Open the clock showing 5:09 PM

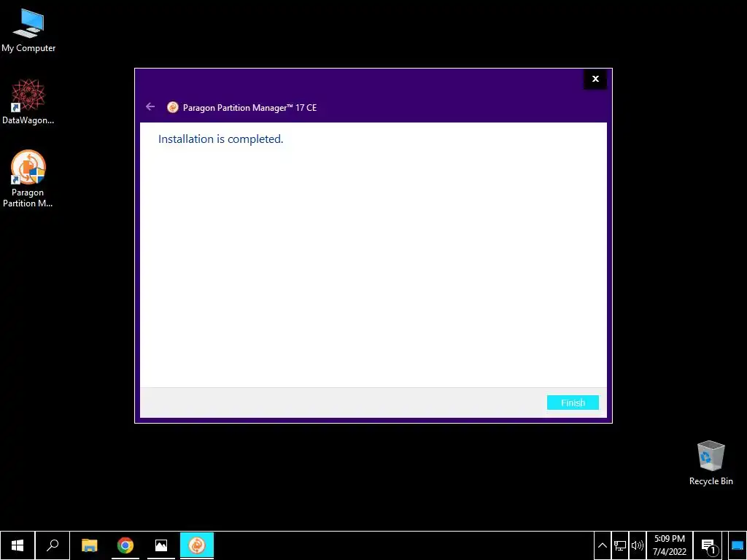coord(670,545)
